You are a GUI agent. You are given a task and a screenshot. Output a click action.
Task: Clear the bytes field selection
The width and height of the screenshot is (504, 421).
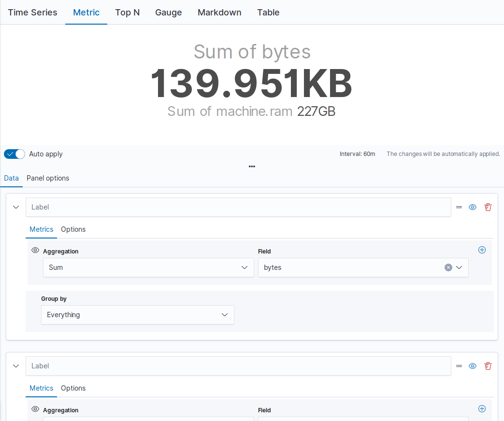click(x=448, y=267)
